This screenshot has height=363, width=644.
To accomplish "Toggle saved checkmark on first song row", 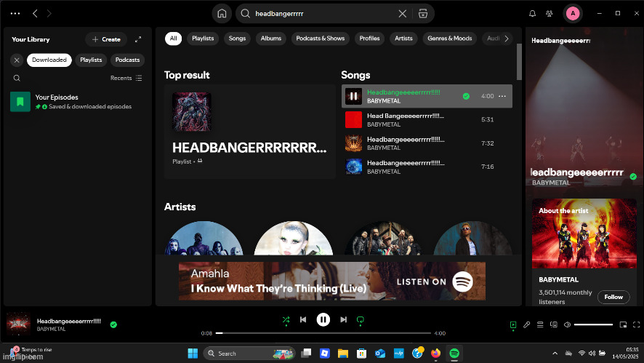I will [466, 96].
